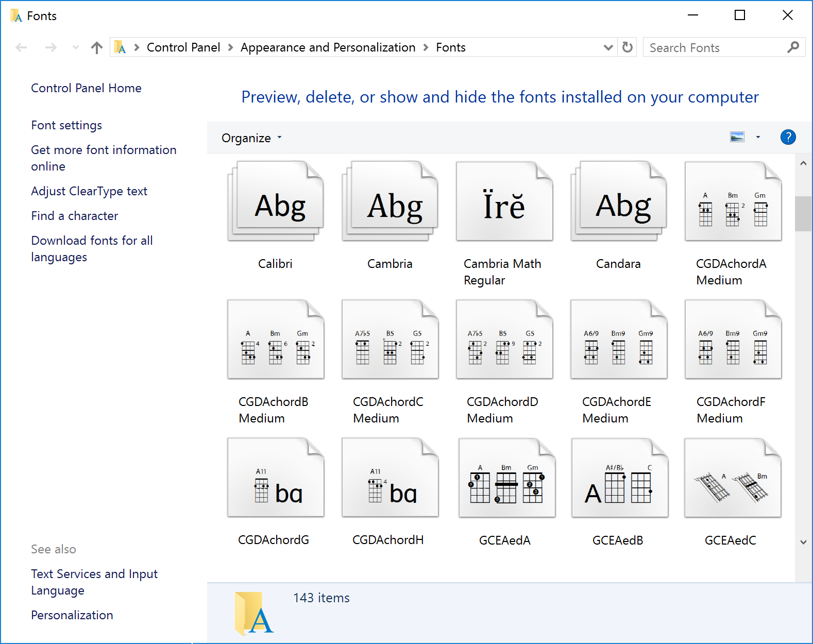Expand the address bar history dropdown

608,47
